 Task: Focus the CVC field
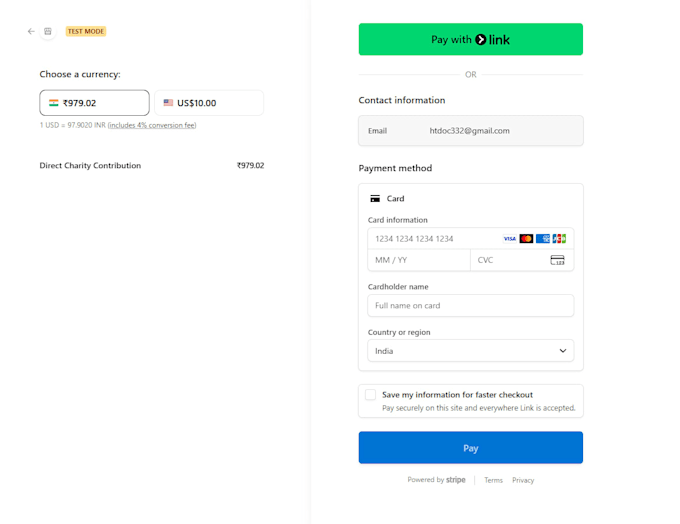coord(522,260)
